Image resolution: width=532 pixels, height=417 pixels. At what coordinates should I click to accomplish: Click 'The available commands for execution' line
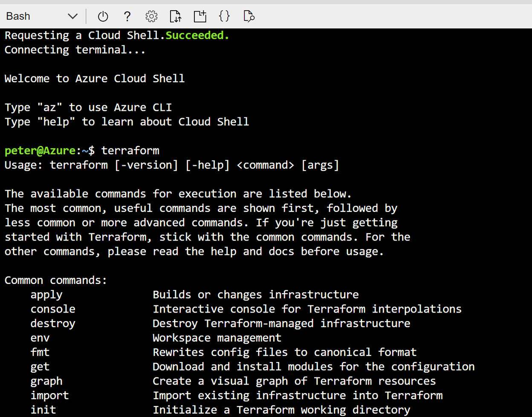178,194
